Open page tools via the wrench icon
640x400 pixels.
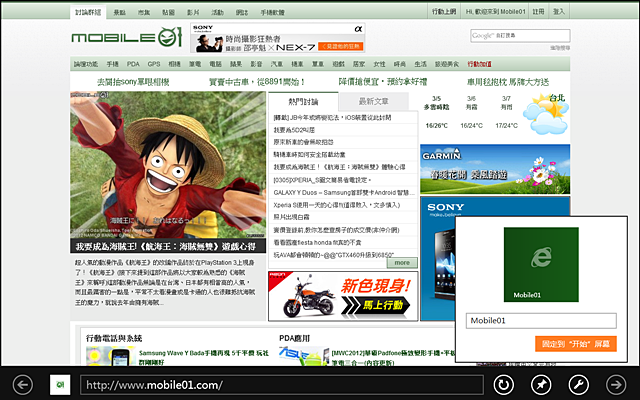(579, 385)
